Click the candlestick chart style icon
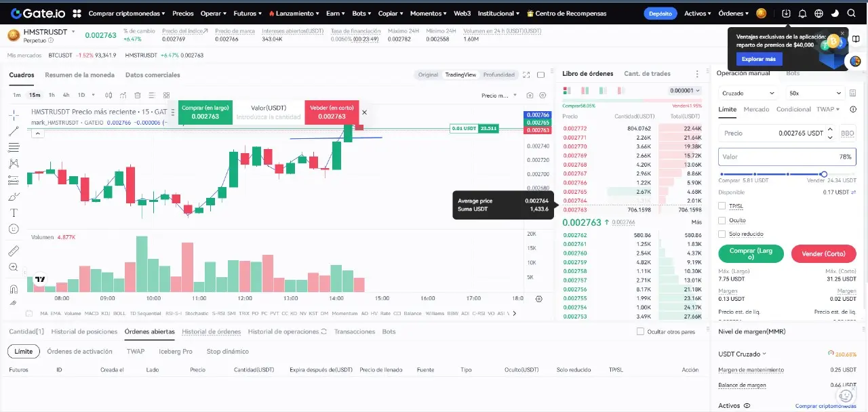868x412 pixels. click(110, 96)
